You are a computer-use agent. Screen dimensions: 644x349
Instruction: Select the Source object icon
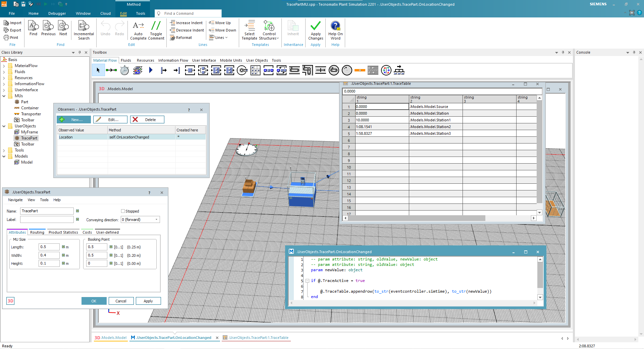[x=164, y=70]
